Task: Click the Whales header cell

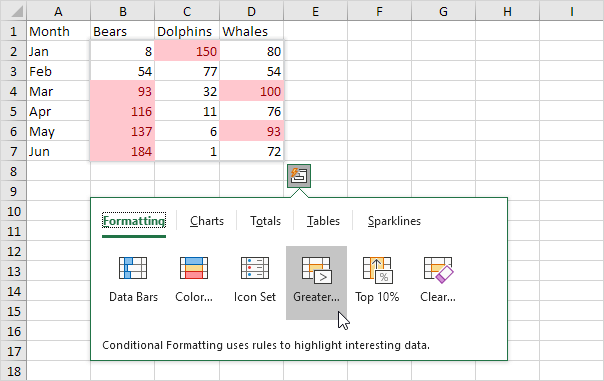Action: click(x=251, y=31)
